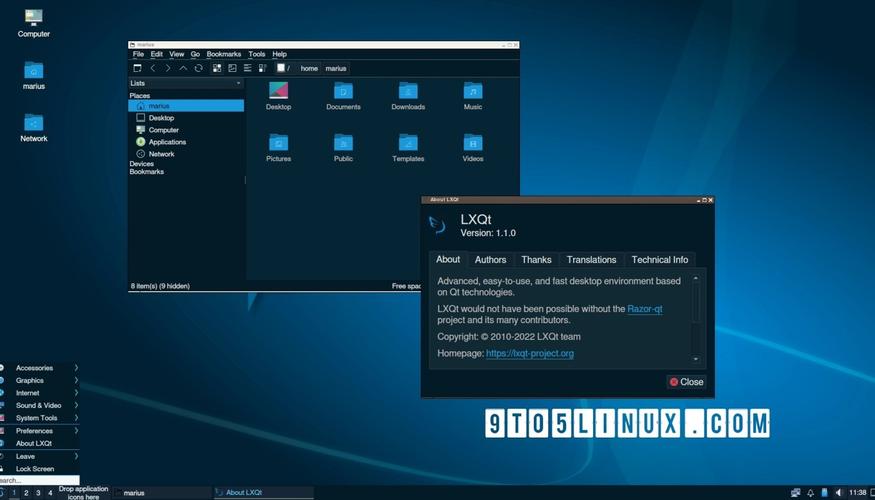Open the Videos folder
The image size is (875, 500).
coord(473,148)
